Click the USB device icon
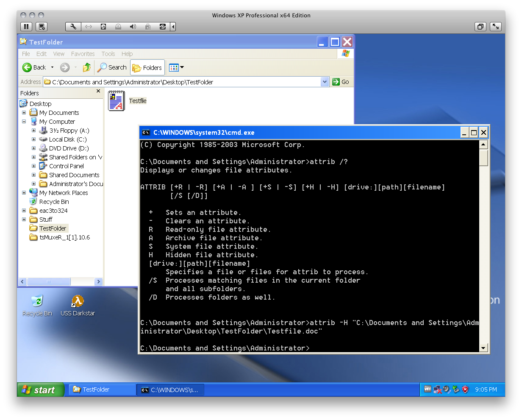The image size is (522, 420). click(x=148, y=27)
